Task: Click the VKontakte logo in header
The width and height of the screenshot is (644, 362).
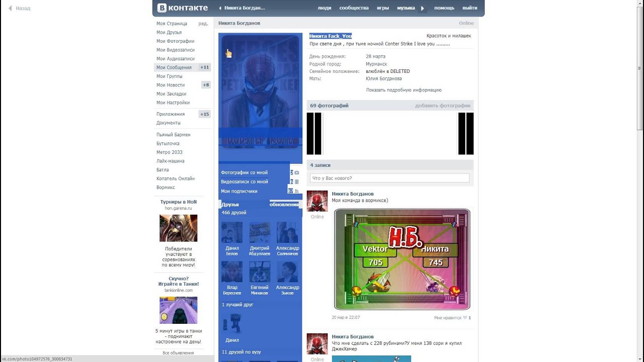Action: [x=182, y=8]
